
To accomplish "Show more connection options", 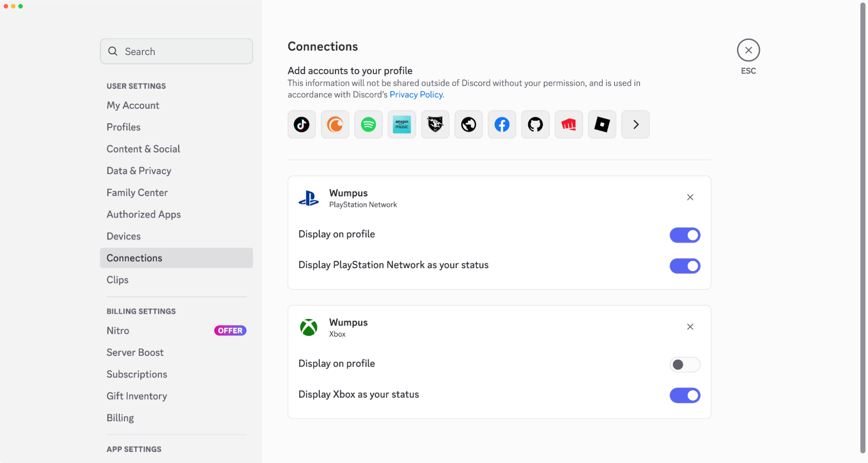I will coord(635,125).
